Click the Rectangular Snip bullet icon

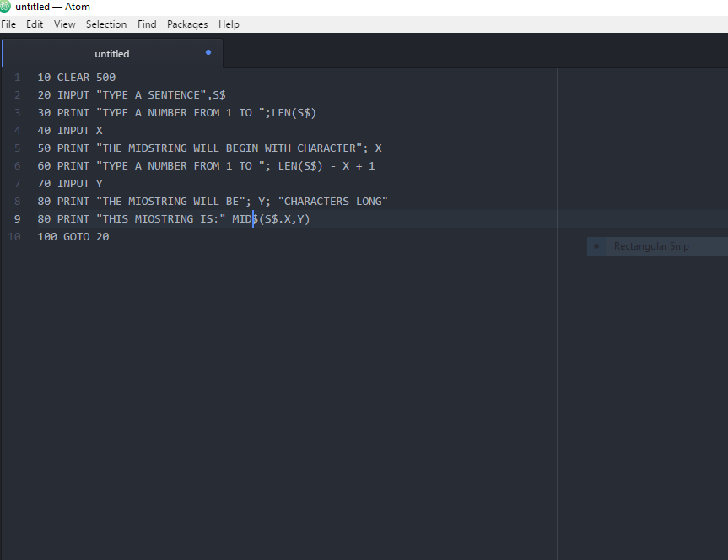click(596, 246)
